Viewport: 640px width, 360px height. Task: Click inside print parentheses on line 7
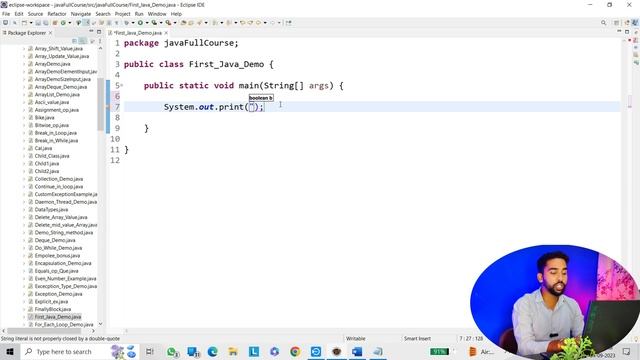[x=252, y=107]
